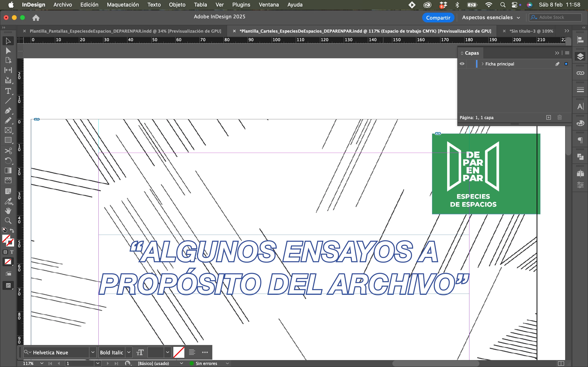Open the Links panel icon
This screenshot has height=367, width=588.
click(580, 73)
